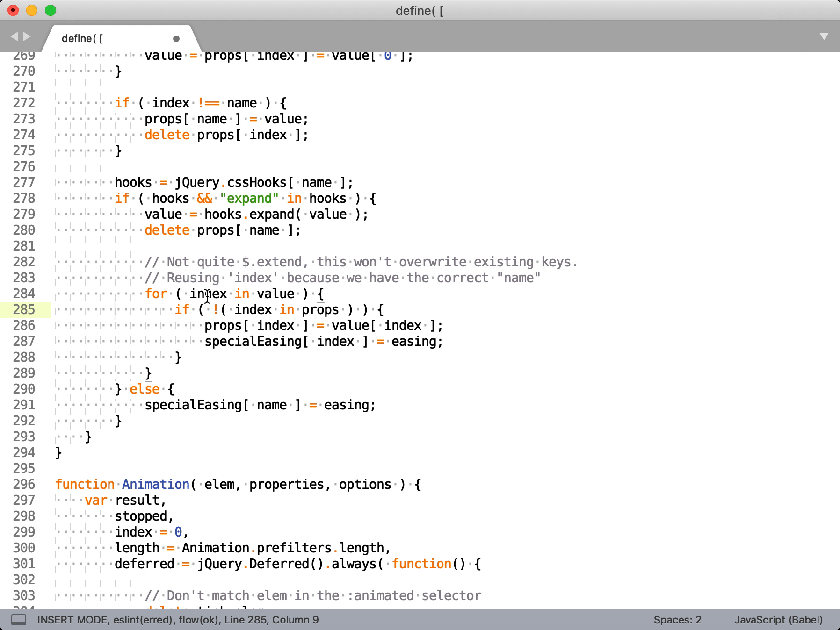The width and height of the screenshot is (840, 630).
Task: Click line number 285 in the gutter
Action: (x=24, y=309)
